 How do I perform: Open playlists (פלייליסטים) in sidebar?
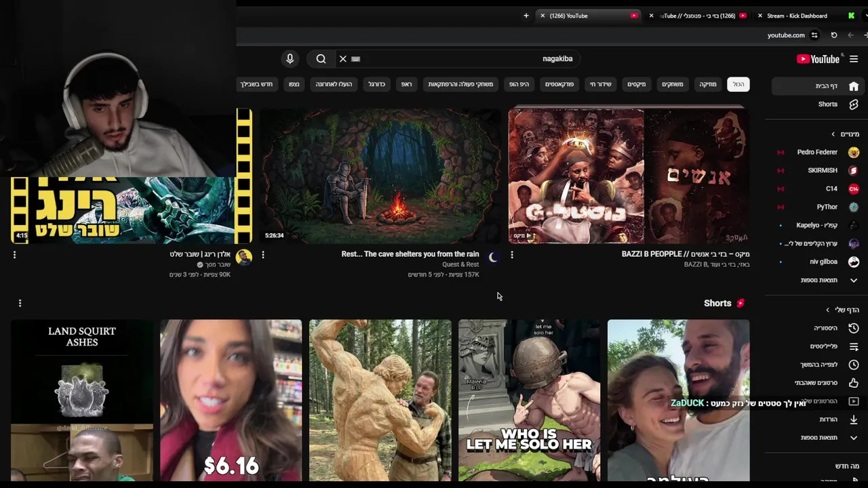817,346
